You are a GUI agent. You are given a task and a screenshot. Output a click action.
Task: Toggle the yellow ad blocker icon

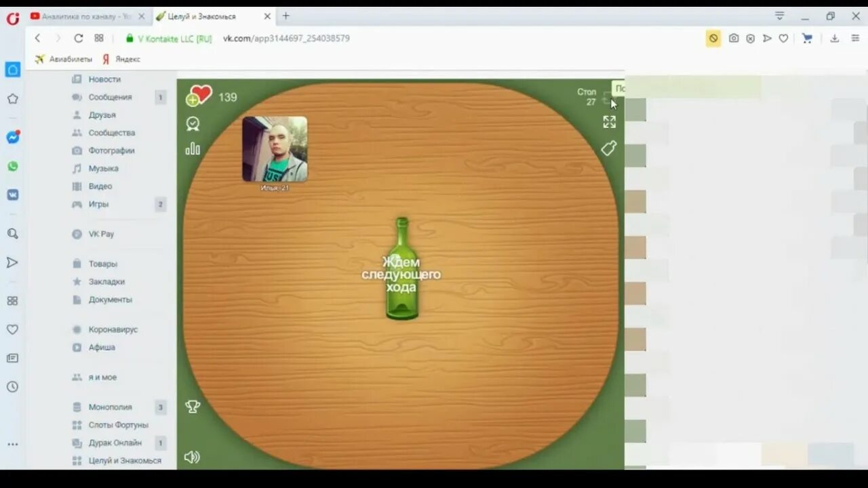713,39
